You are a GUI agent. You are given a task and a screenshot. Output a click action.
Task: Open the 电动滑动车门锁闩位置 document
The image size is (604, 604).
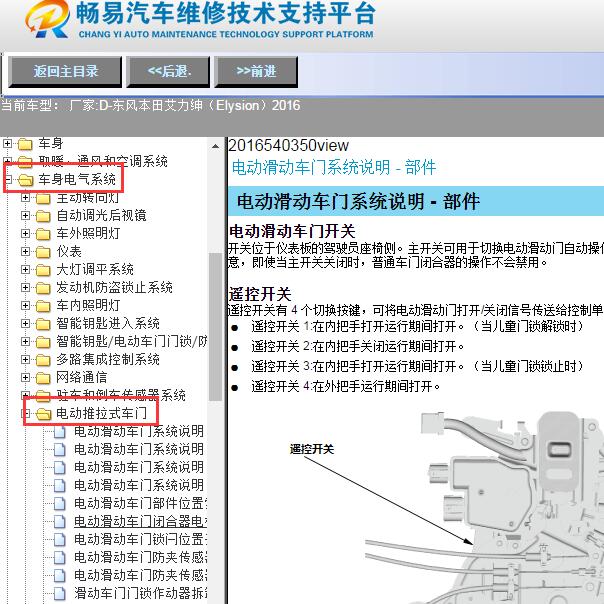click(141, 540)
